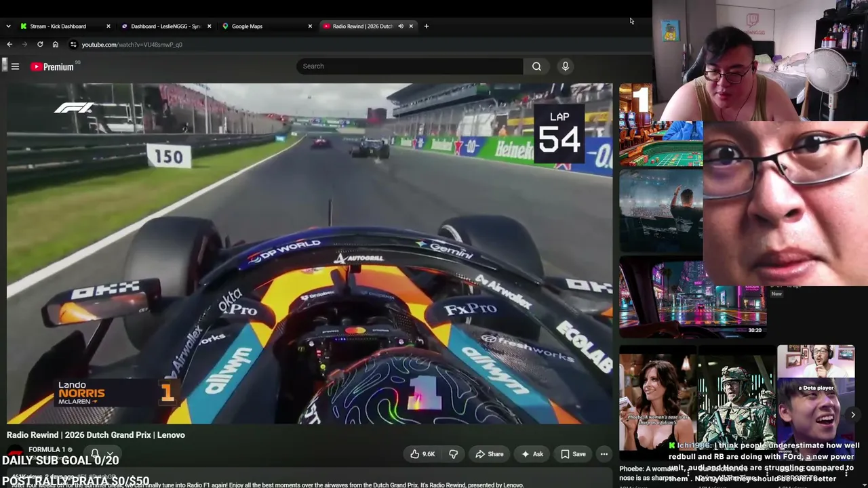Click the search magnifier button
868x488 pixels.
[x=536, y=66]
